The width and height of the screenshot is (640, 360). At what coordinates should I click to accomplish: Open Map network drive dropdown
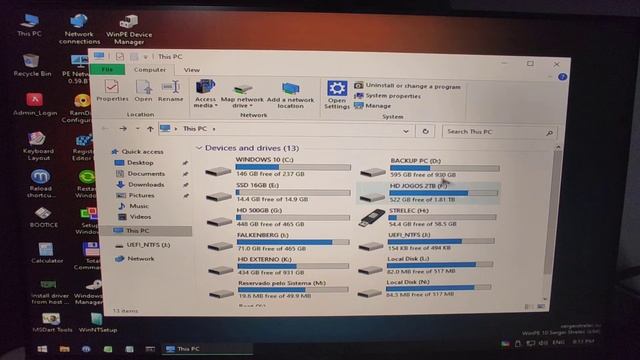pyautogui.click(x=242, y=96)
